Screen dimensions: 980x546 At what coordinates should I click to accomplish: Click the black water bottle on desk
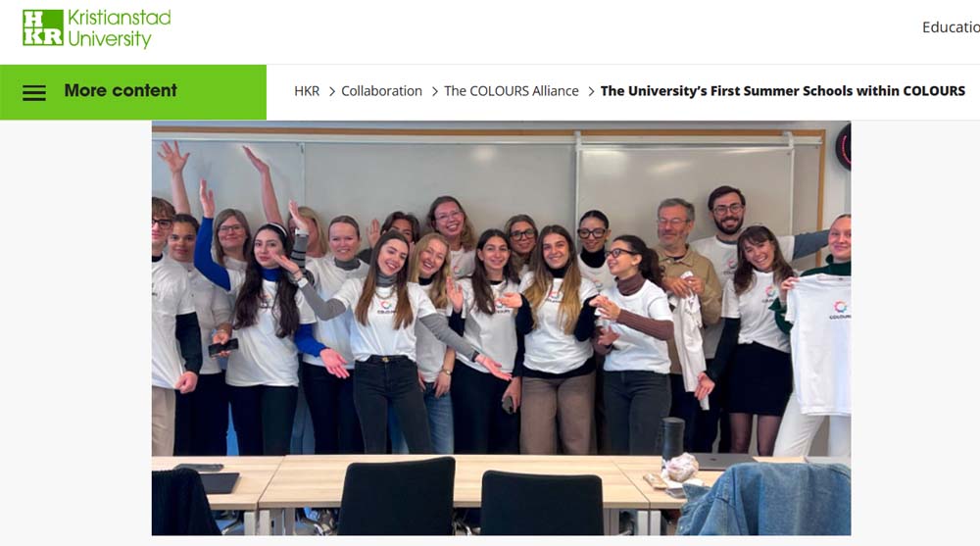pyautogui.click(x=672, y=438)
